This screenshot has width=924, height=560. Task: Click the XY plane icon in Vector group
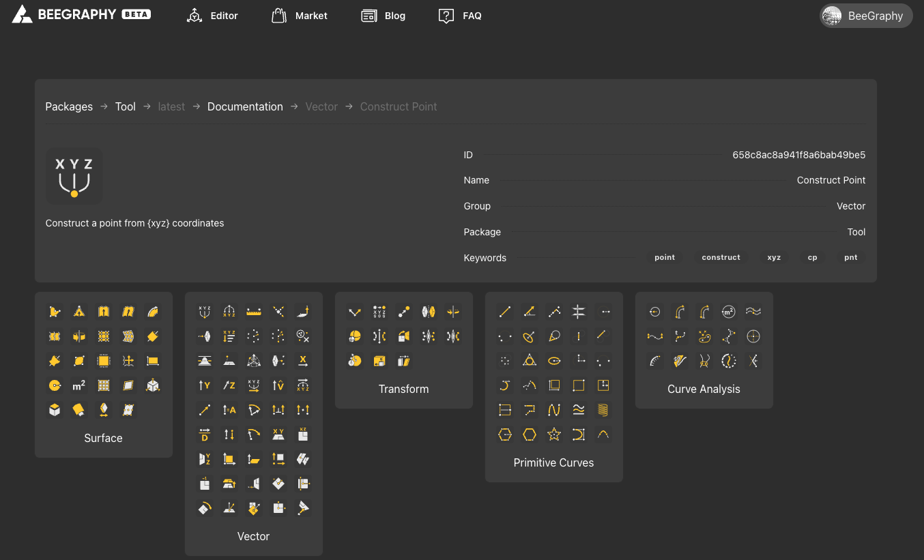click(278, 434)
